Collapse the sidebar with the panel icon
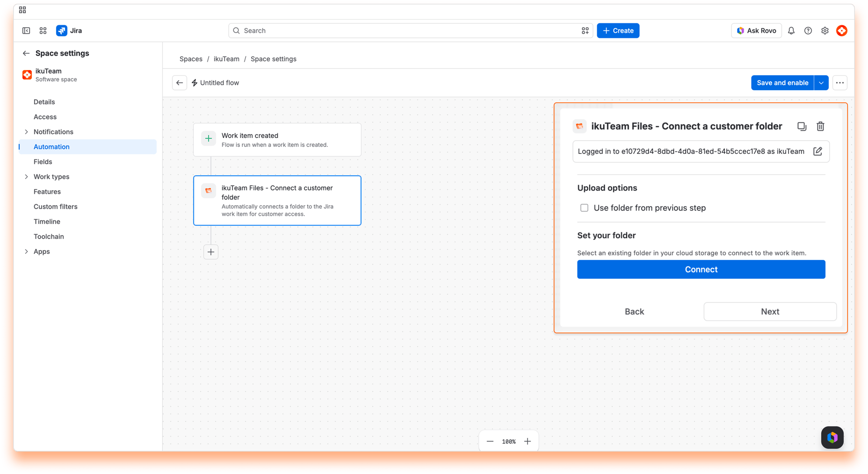 26,30
